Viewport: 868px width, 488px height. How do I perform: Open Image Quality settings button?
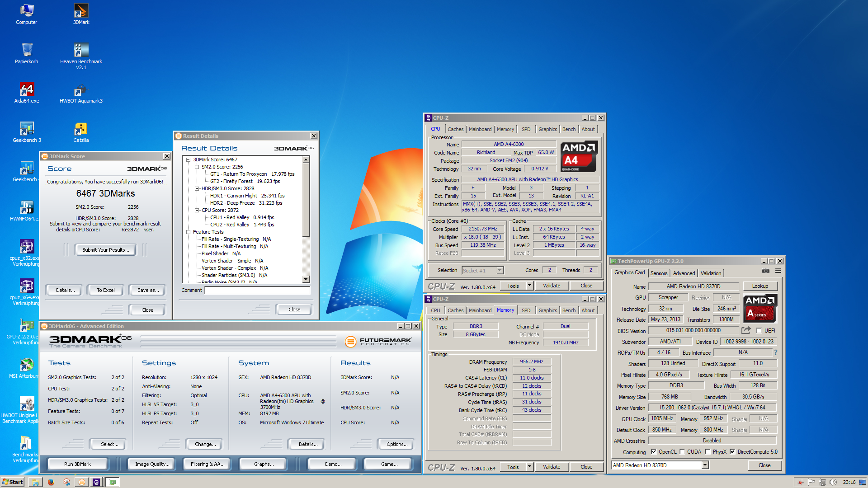click(x=152, y=464)
